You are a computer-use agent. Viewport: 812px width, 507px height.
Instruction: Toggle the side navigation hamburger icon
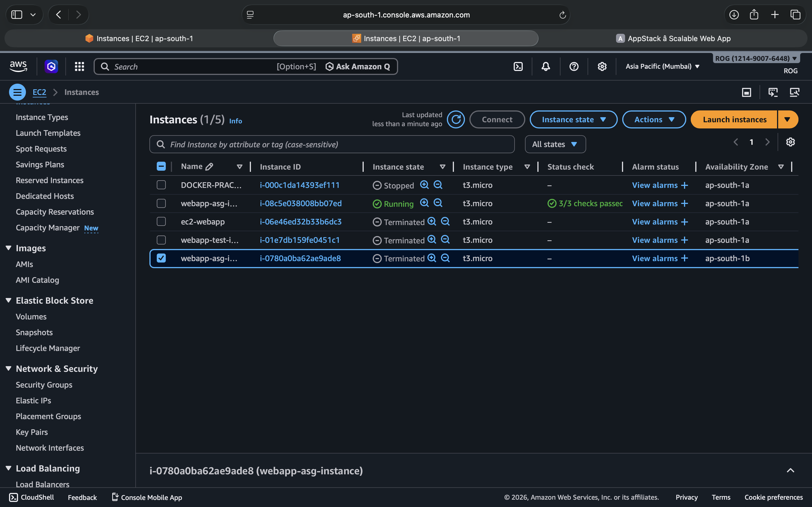(x=17, y=92)
